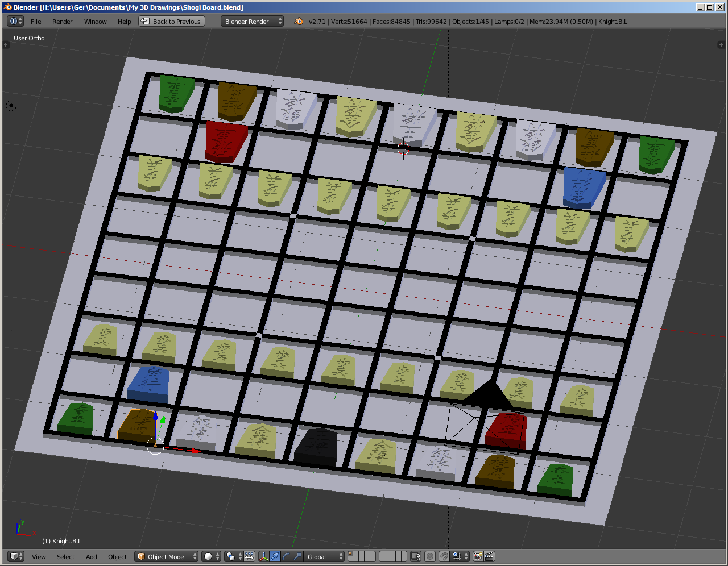Select the green piece in the top-left corner
728x566 pixels.
click(176, 93)
